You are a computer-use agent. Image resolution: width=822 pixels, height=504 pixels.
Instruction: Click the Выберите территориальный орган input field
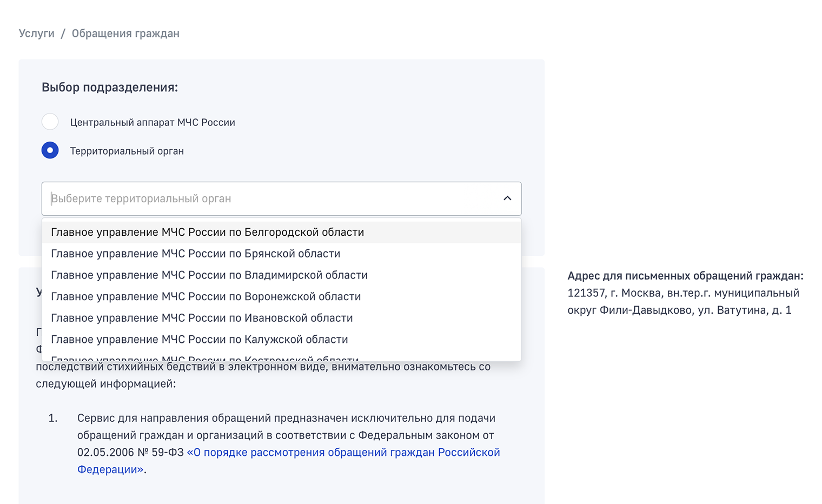[281, 198]
